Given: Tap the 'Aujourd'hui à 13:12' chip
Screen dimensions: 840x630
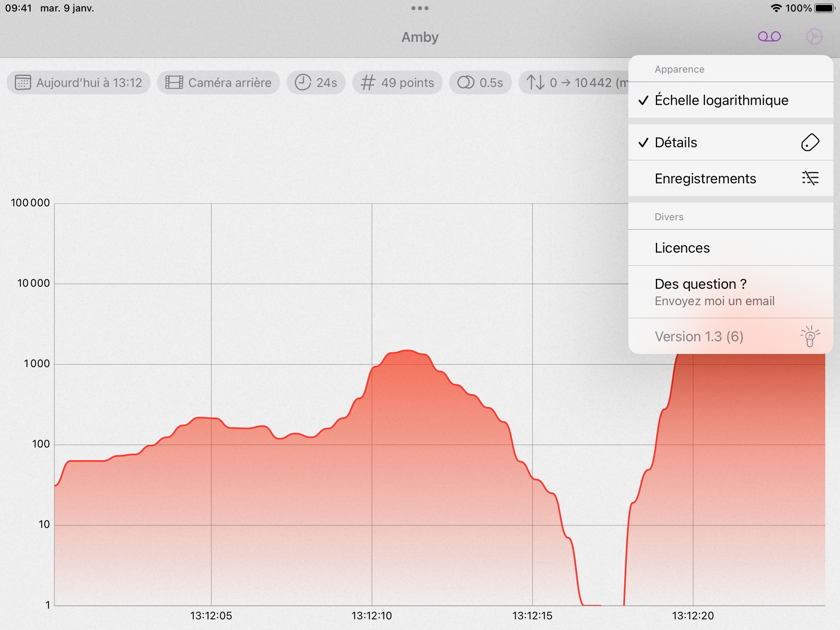Looking at the screenshot, I should click(x=78, y=82).
